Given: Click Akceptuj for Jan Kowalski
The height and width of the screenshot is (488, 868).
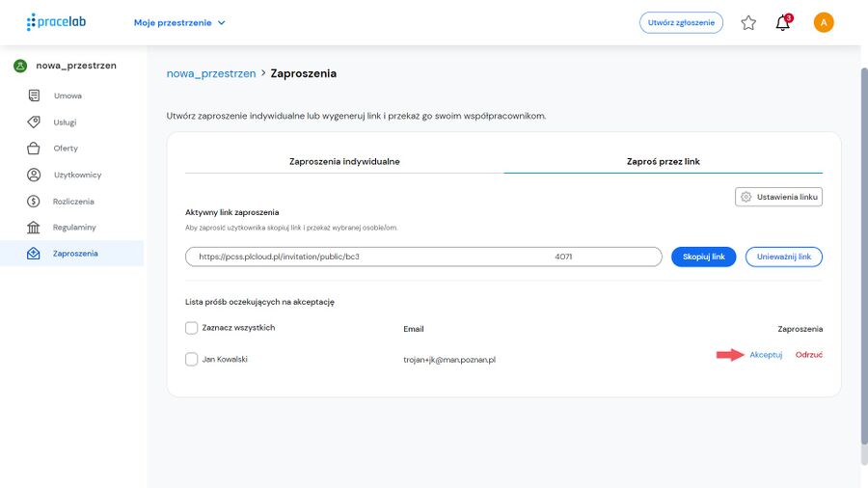Looking at the screenshot, I should tap(766, 355).
